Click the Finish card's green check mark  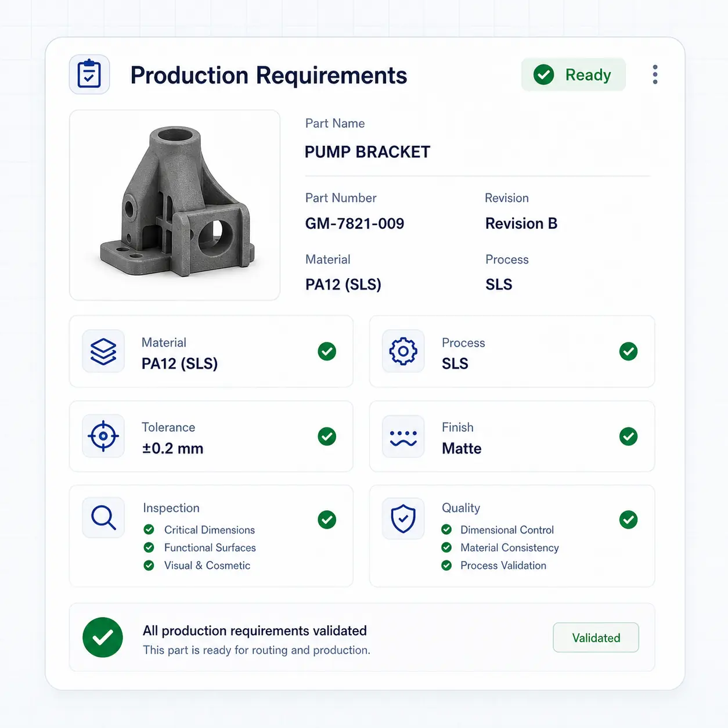pyautogui.click(x=628, y=436)
